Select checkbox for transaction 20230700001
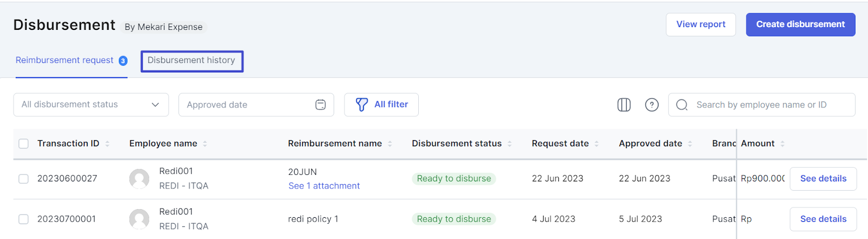This screenshot has height=239, width=868. [x=23, y=219]
